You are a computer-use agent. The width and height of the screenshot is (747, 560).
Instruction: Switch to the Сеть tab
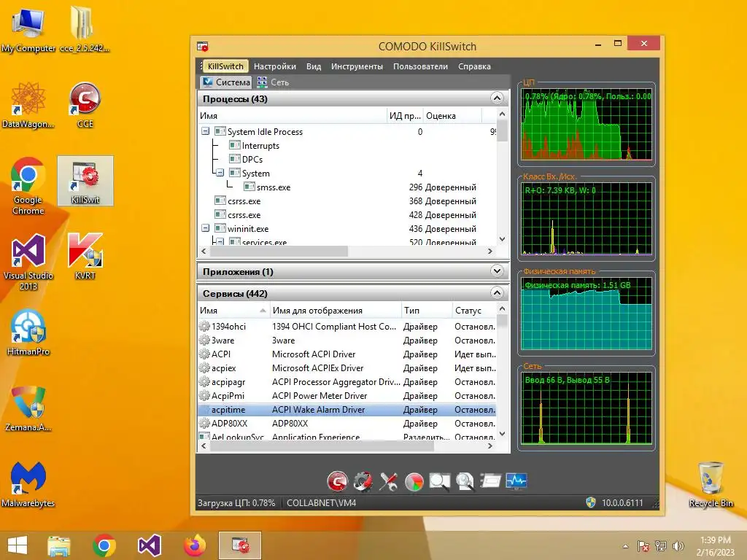[274, 82]
